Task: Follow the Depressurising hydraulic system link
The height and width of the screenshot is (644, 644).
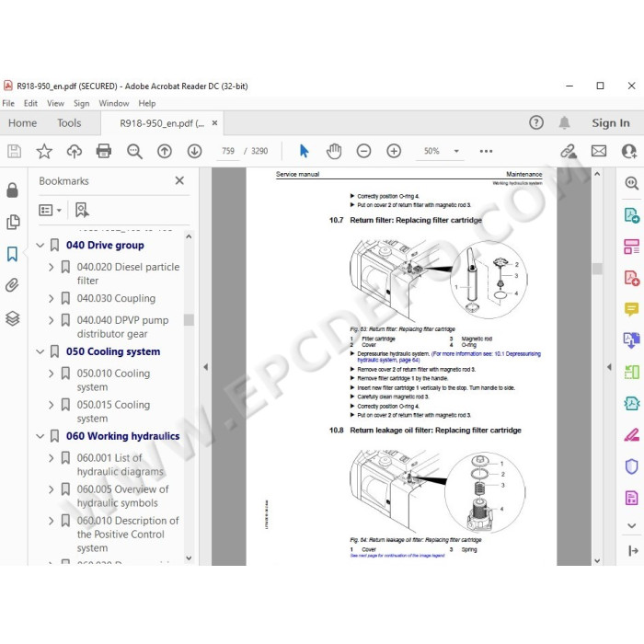Action: click(x=449, y=357)
